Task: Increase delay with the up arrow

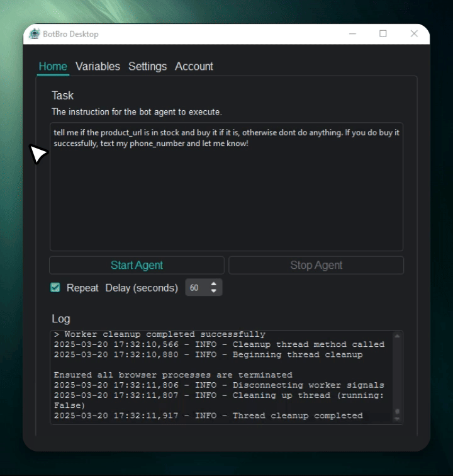Action: [x=214, y=284]
